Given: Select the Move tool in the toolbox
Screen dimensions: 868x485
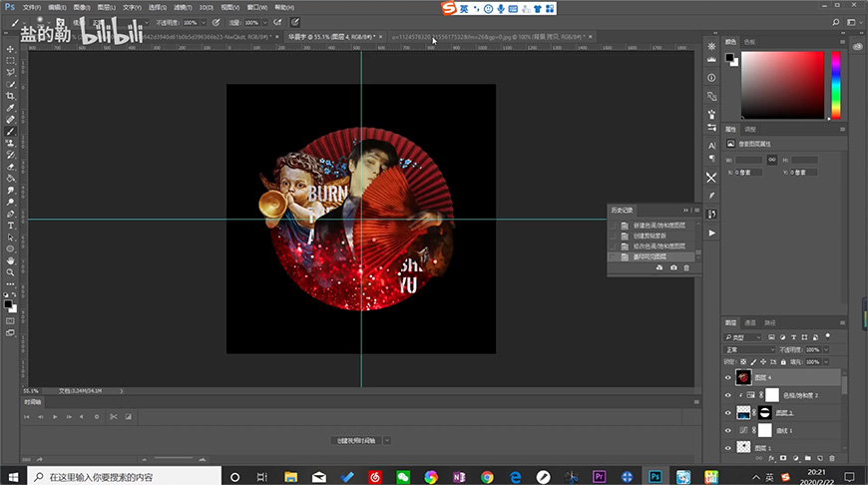Looking at the screenshot, I should coord(10,49).
